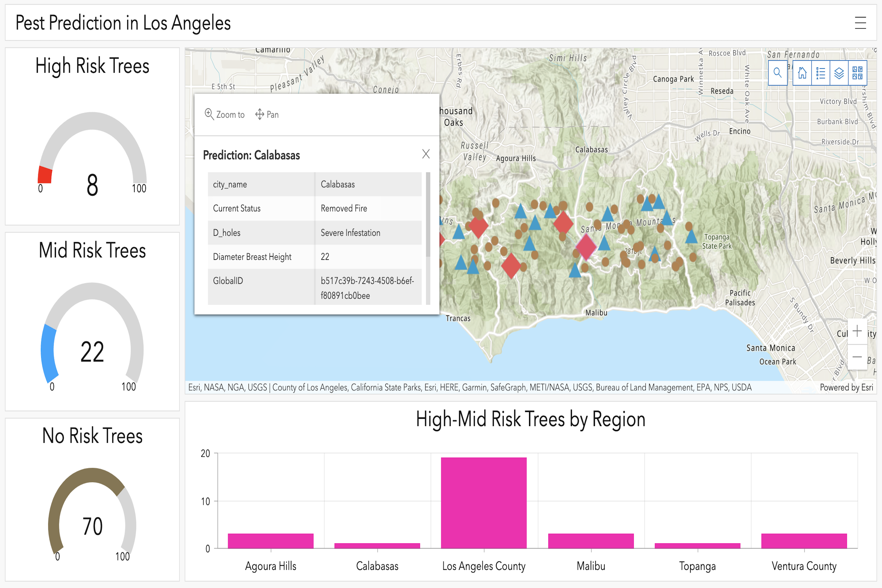The height and width of the screenshot is (588, 882).
Task: Click the selected pink diamond marker
Action: [x=586, y=246]
